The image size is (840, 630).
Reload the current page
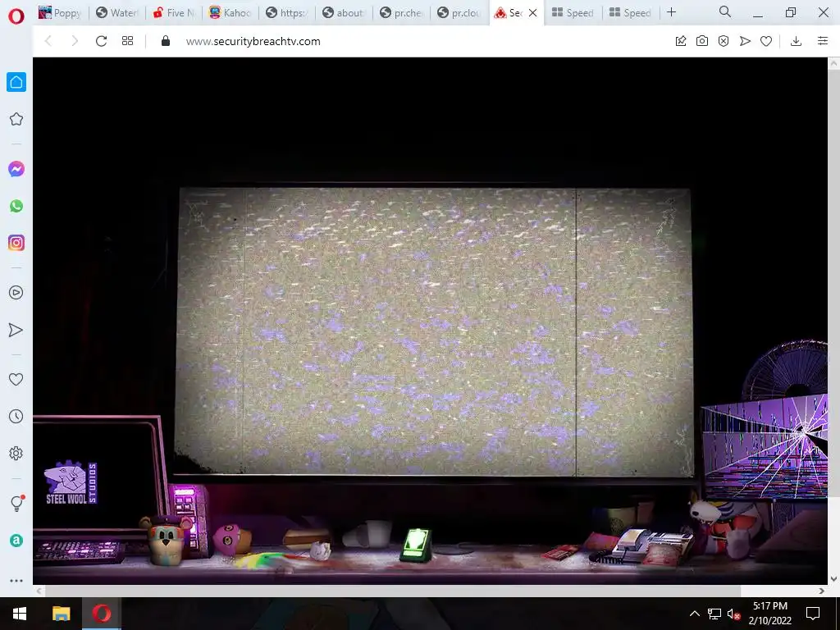(x=101, y=41)
